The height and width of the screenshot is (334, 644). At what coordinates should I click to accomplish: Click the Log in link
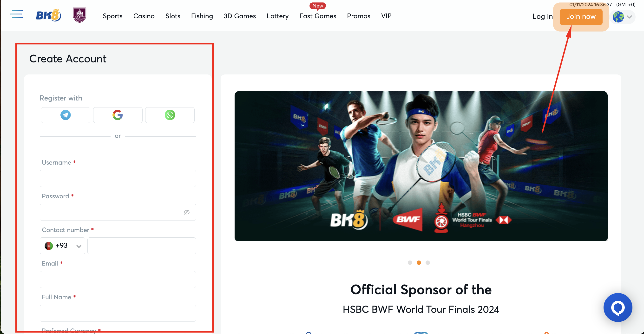542,17
